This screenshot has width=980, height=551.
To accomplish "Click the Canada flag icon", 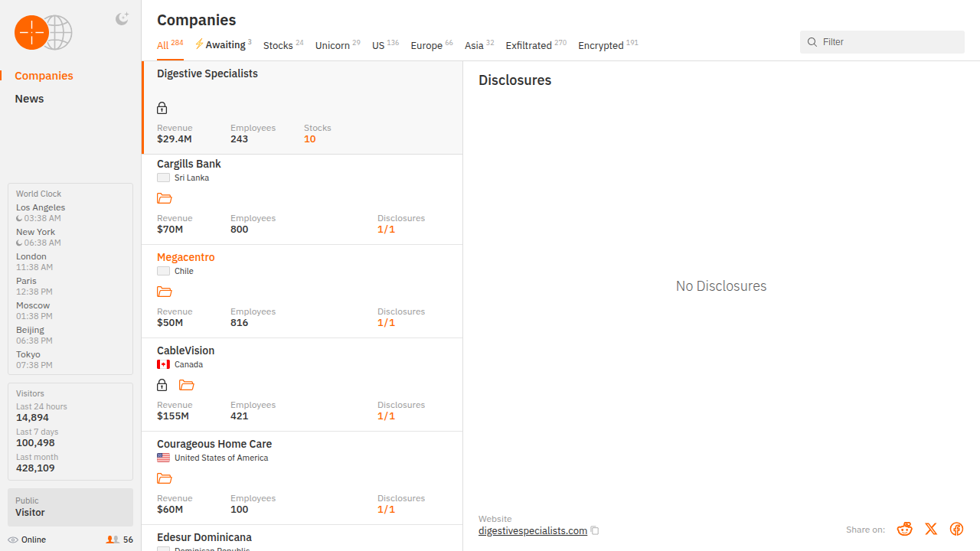I will (163, 364).
